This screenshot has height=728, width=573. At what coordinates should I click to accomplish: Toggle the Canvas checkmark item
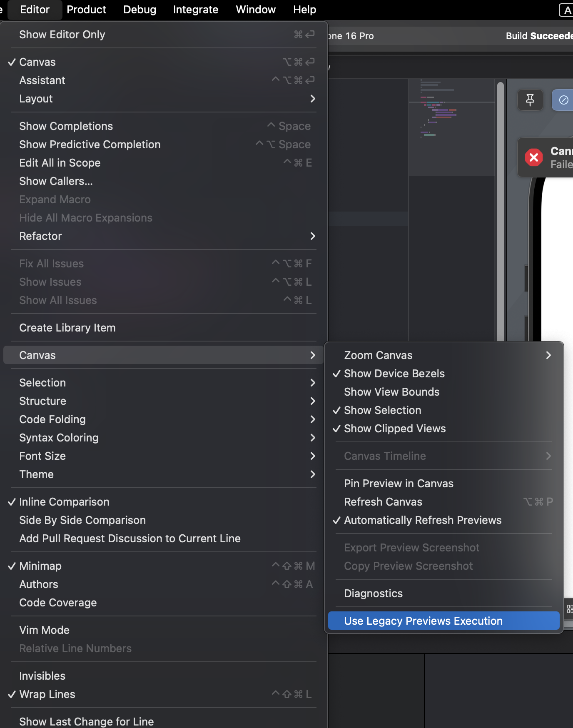coord(163,62)
